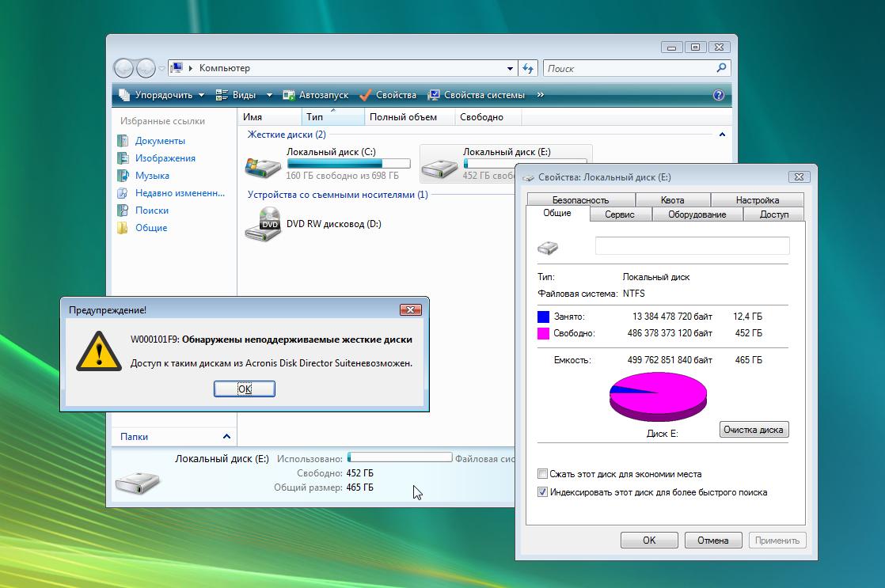Click the large drive icon in the details pane
The width and height of the screenshot is (885, 588).
pyautogui.click(x=138, y=483)
